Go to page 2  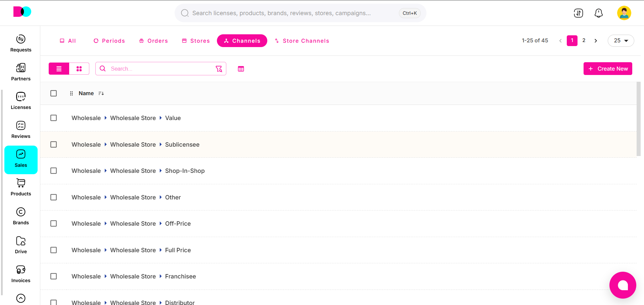pos(584,40)
